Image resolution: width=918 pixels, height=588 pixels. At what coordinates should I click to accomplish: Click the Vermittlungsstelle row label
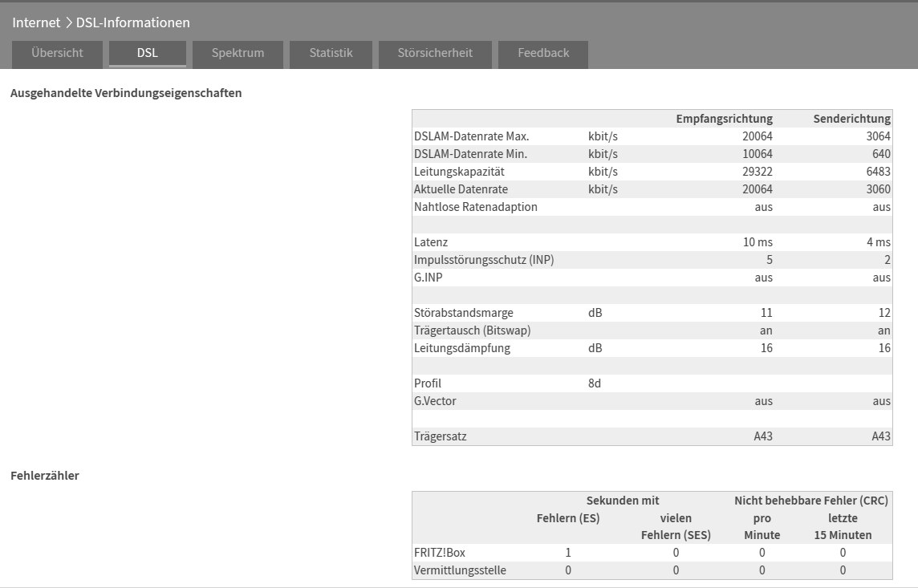pyautogui.click(x=460, y=570)
